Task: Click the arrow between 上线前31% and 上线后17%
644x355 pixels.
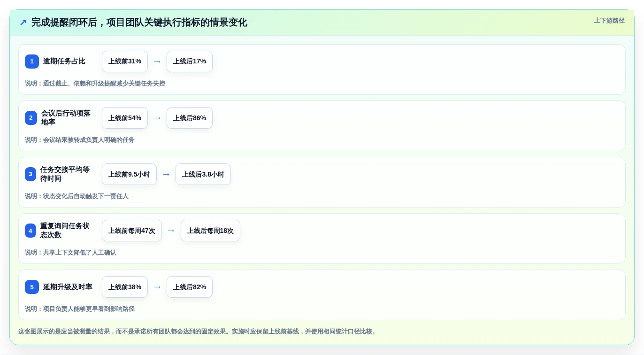Action: pyautogui.click(x=157, y=62)
